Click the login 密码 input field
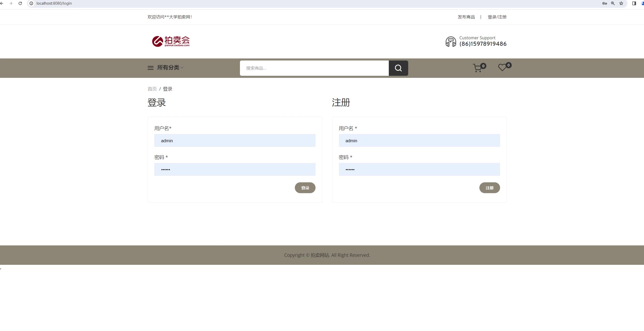 pos(235,169)
